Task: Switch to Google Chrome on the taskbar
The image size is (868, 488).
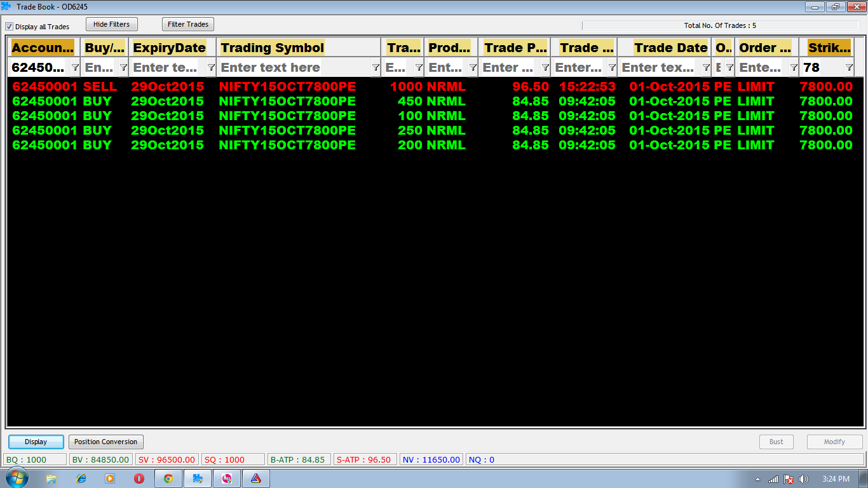Action: (x=168, y=478)
